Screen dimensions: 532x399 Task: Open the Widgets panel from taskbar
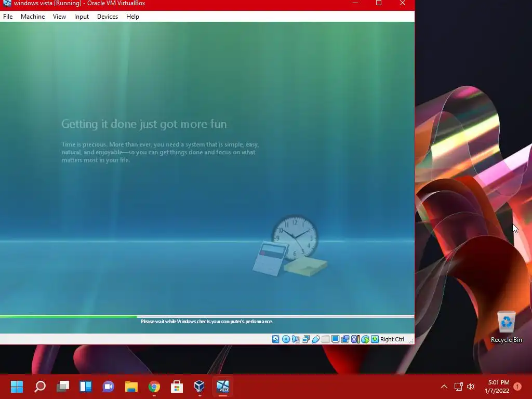[x=86, y=386]
